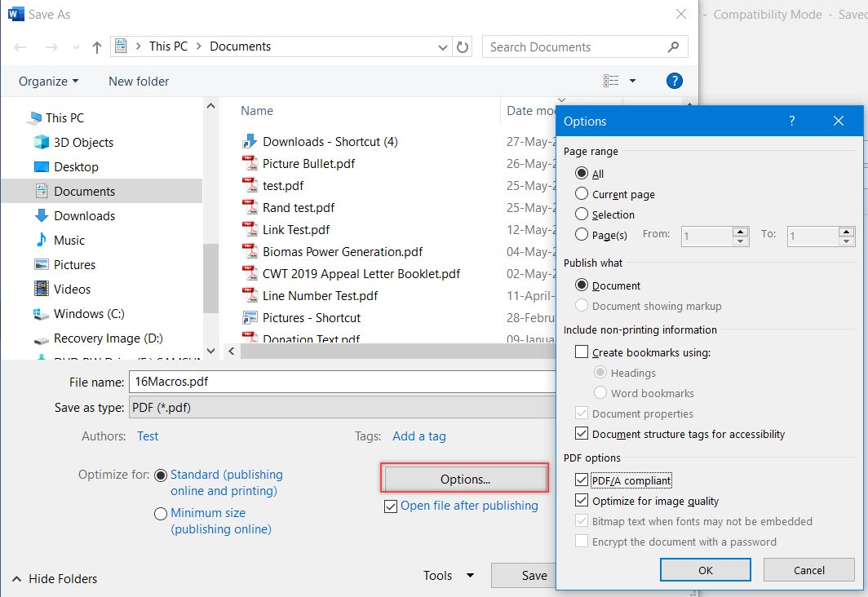Select Rand test.pdf file
This screenshot has width=868, height=597.
(299, 208)
